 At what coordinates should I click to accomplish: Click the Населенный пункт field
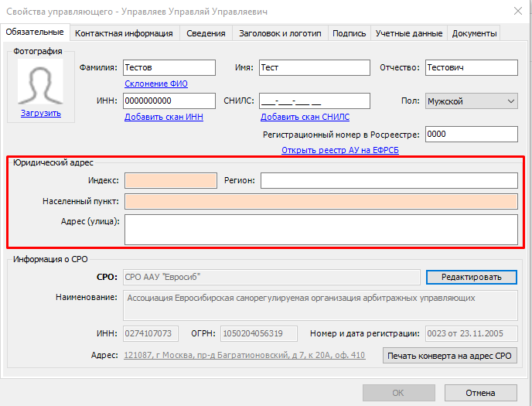click(x=321, y=201)
